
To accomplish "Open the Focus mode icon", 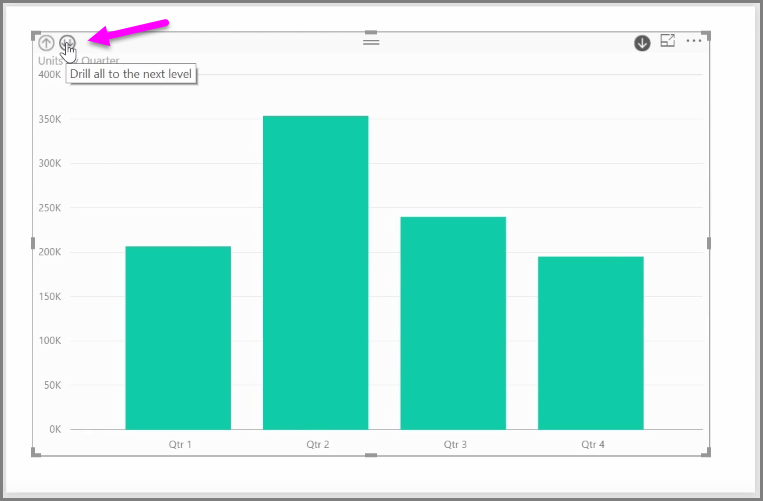I will point(668,40).
